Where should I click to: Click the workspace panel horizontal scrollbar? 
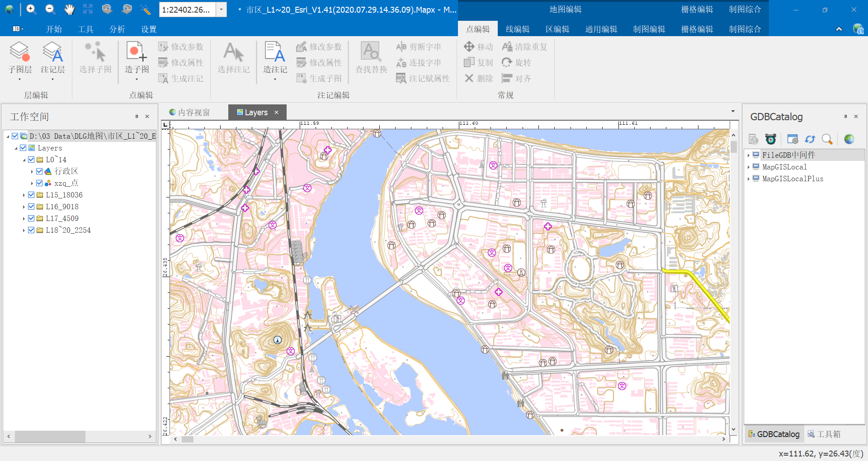(x=50, y=437)
